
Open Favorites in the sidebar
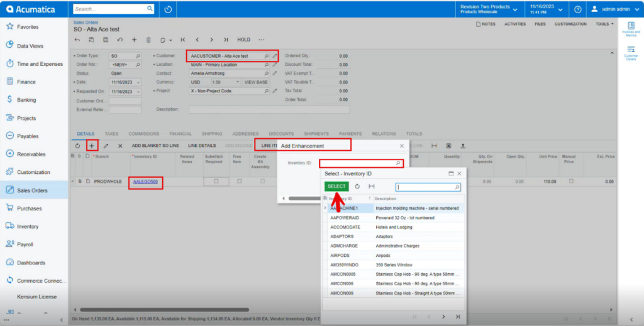28,26
